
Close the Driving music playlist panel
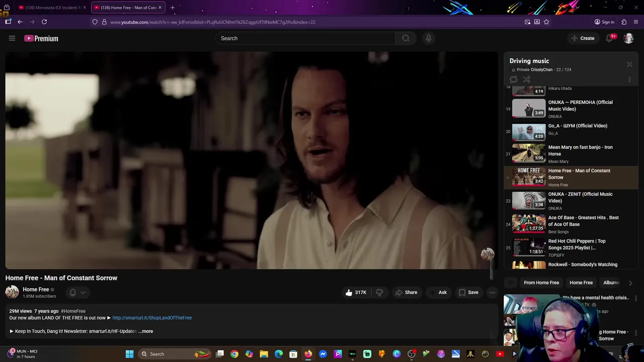[629, 64]
